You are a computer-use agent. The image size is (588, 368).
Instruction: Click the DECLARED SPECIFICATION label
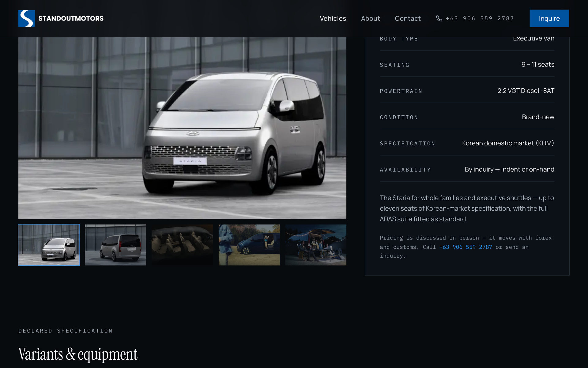(x=66, y=331)
